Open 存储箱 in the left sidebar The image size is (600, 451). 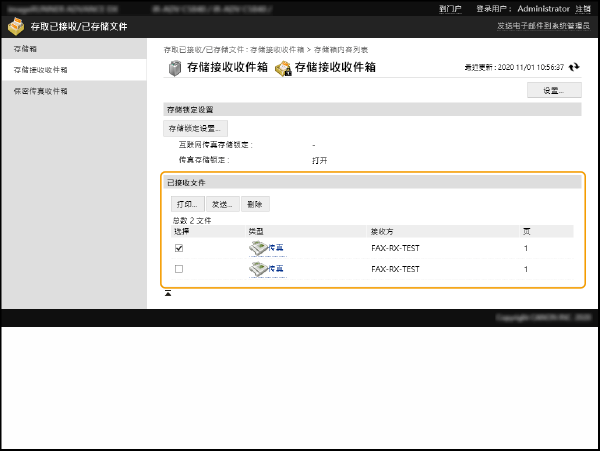tap(27, 48)
